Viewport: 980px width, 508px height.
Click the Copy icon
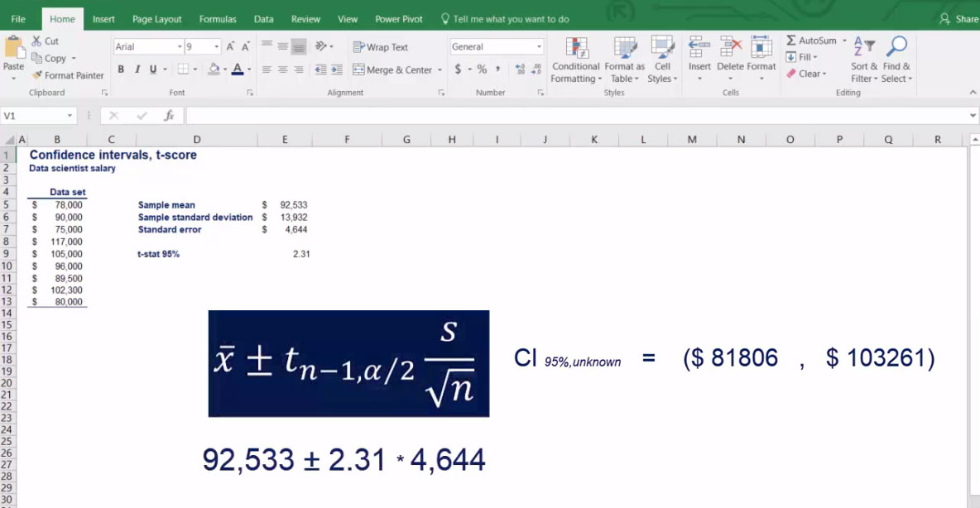(37, 58)
